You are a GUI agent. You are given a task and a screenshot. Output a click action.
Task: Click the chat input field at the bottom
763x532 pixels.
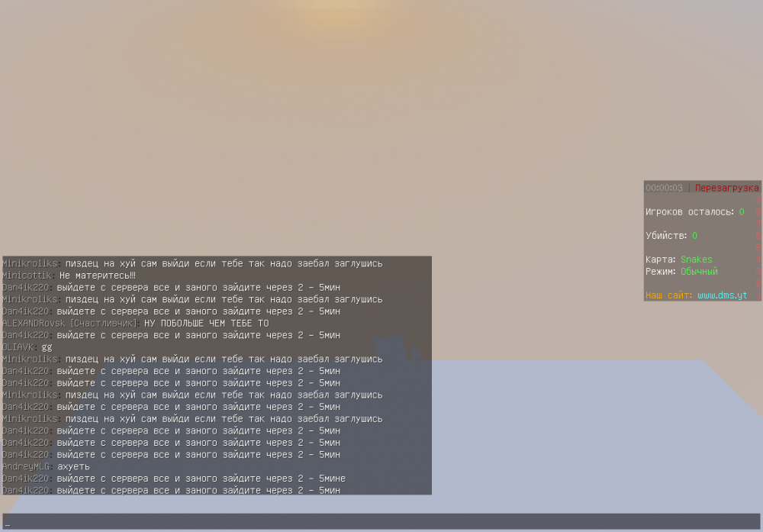pyautogui.click(x=381, y=522)
